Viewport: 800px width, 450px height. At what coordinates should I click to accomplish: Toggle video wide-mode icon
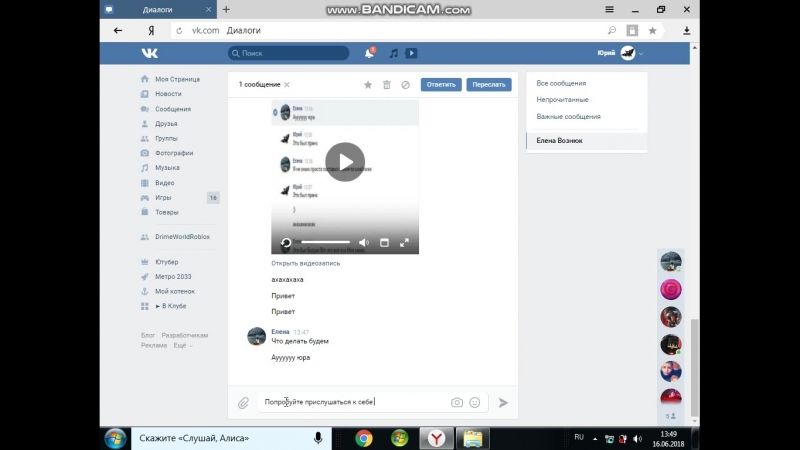point(384,243)
